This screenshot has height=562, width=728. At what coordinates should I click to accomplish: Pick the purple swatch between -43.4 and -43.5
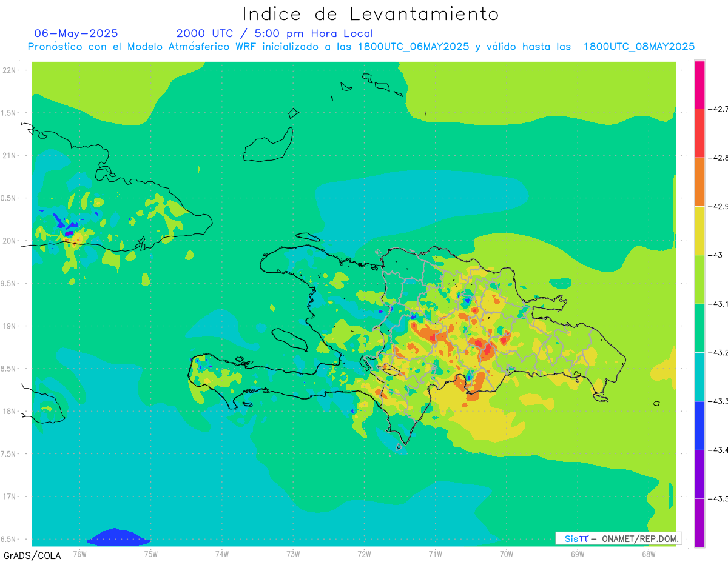699,474
